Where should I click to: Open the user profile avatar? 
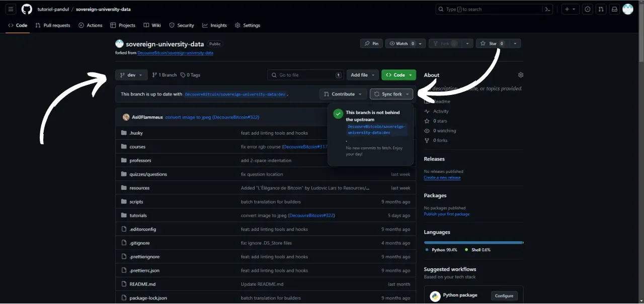tap(627, 9)
